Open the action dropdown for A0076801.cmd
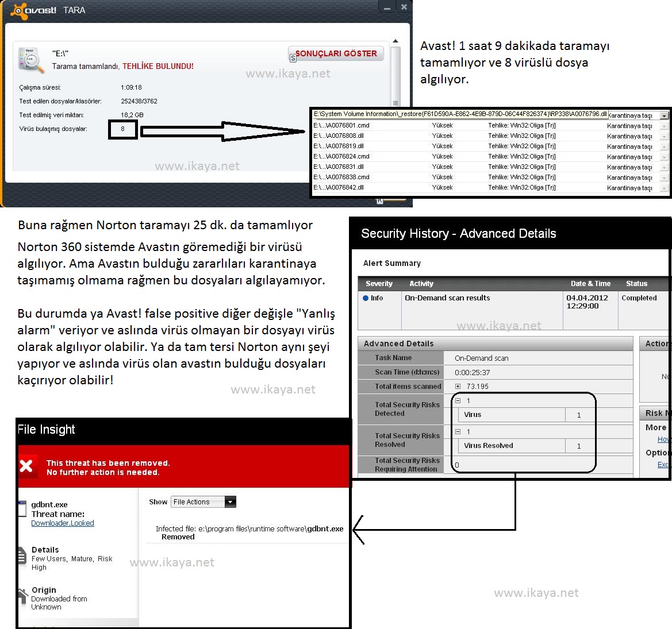The image size is (672, 629). click(664, 126)
